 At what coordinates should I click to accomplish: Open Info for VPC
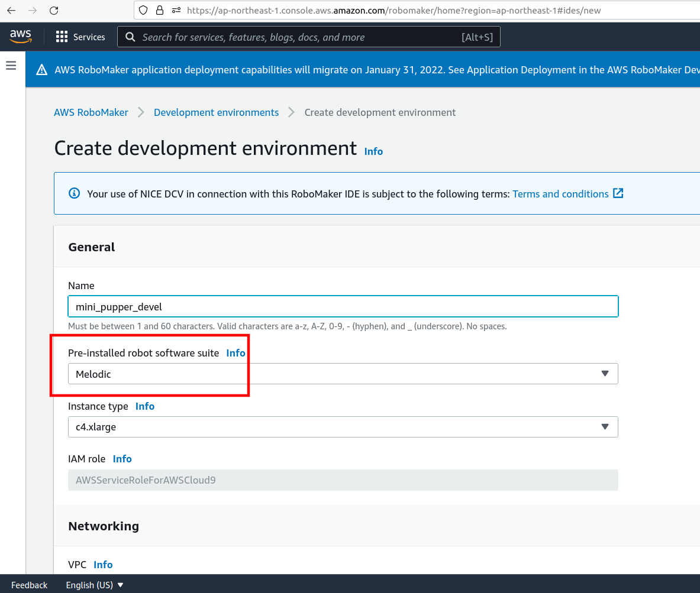tap(103, 565)
